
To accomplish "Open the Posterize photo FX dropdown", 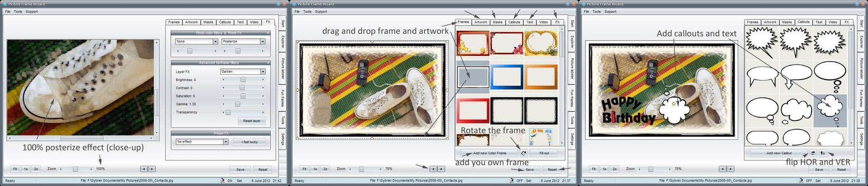I will 263,41.
